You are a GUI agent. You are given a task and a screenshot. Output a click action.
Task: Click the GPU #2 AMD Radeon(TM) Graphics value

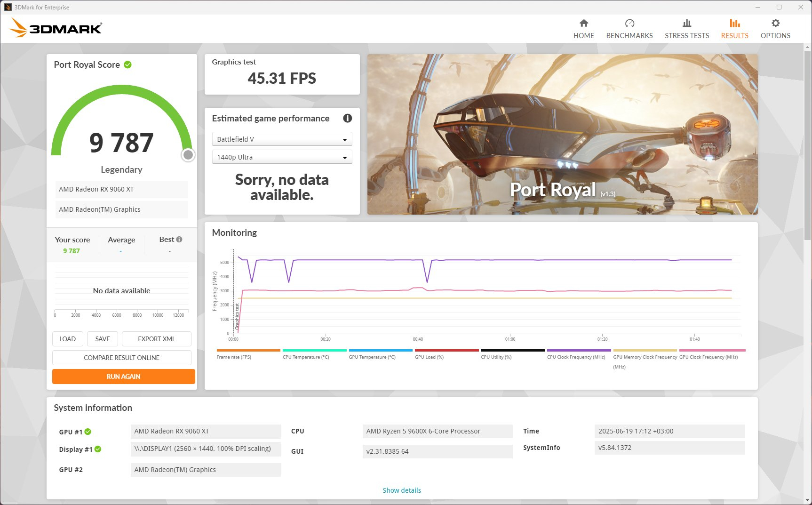pos(206,470)
